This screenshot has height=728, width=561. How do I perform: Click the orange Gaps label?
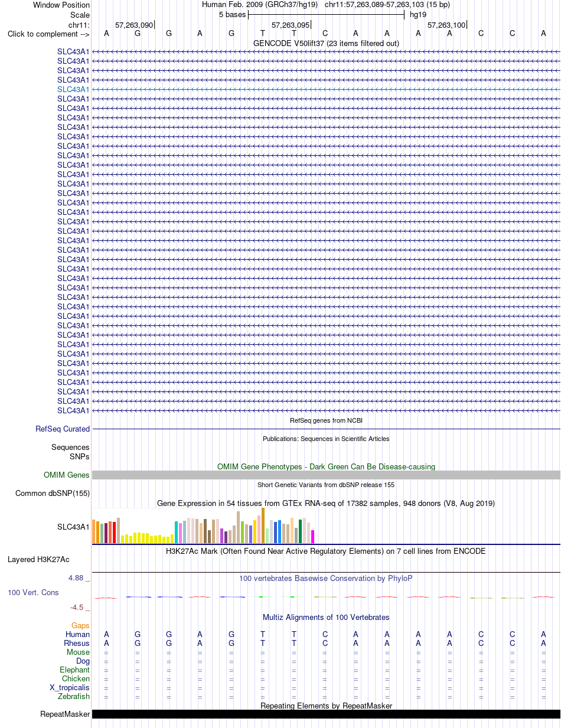80,625
